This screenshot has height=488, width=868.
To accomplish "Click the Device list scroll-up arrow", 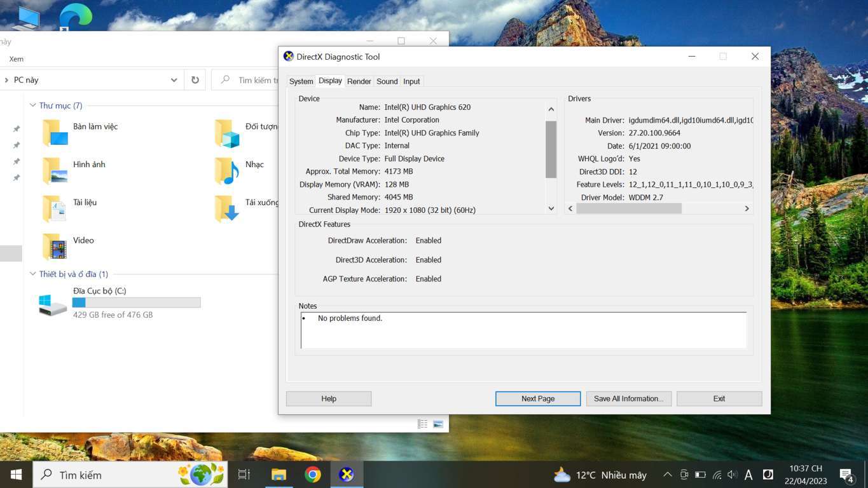I will [x=551, y=109].
